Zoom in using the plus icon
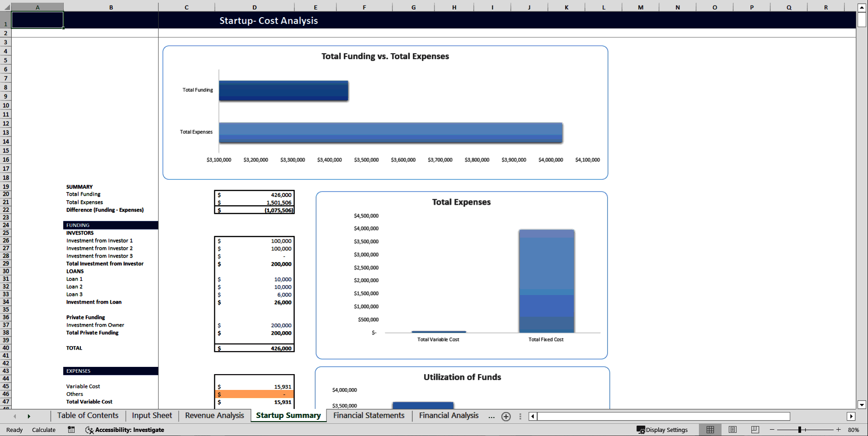The image size is (868, 436). (x=838, y=430)
